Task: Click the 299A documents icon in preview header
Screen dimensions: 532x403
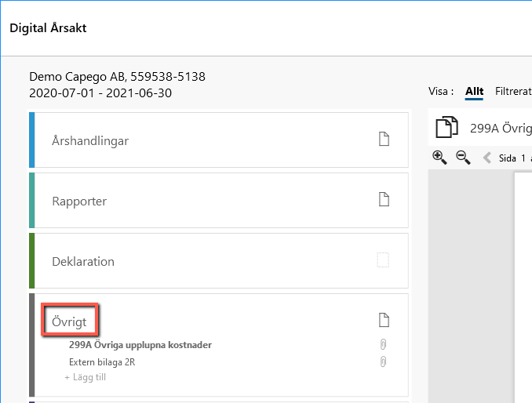Action: (446, 127)
